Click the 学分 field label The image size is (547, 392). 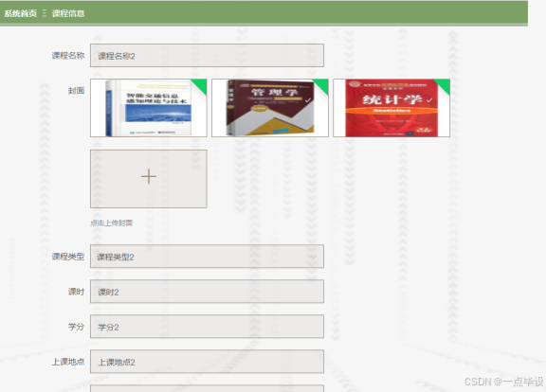pos(76,327)
